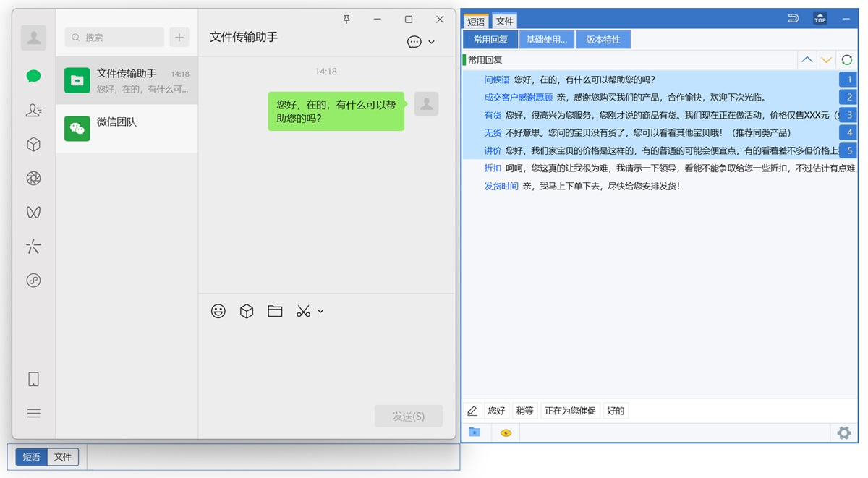Switch to the 文件 tab in assistant panel

pos(504,21)
